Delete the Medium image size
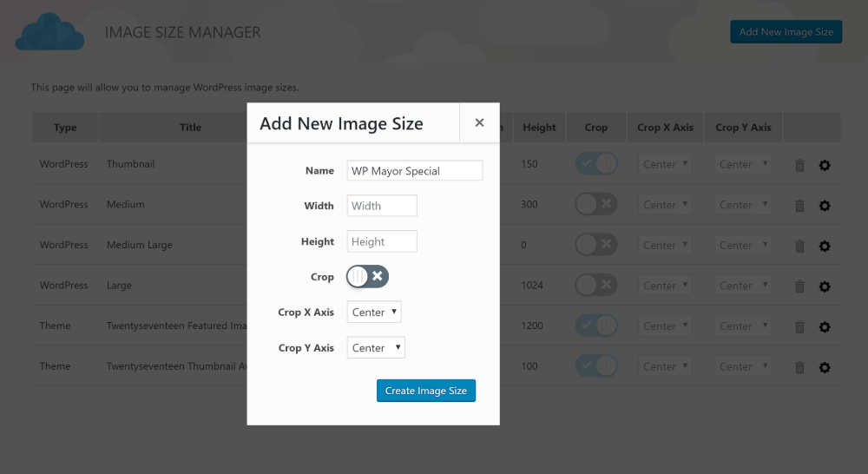The image size is (868, 474). coord(799,206)
